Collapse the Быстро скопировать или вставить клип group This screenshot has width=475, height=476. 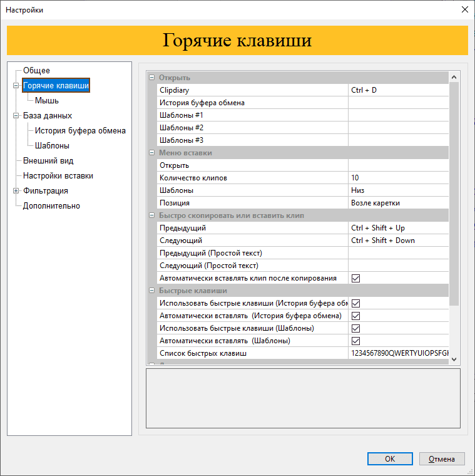pyautogui.click(x=151, y=215)
